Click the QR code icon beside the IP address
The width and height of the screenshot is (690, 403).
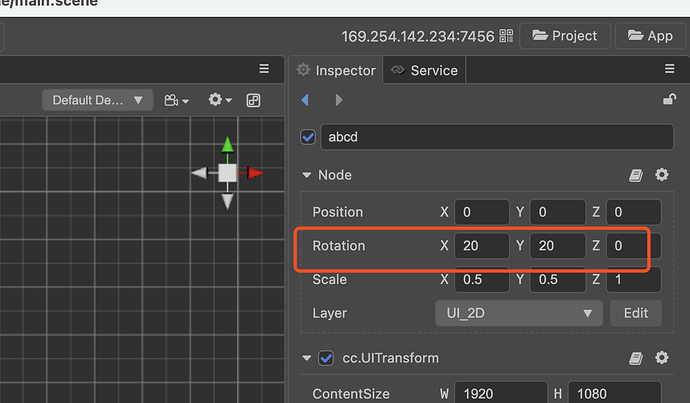[506, 36]
